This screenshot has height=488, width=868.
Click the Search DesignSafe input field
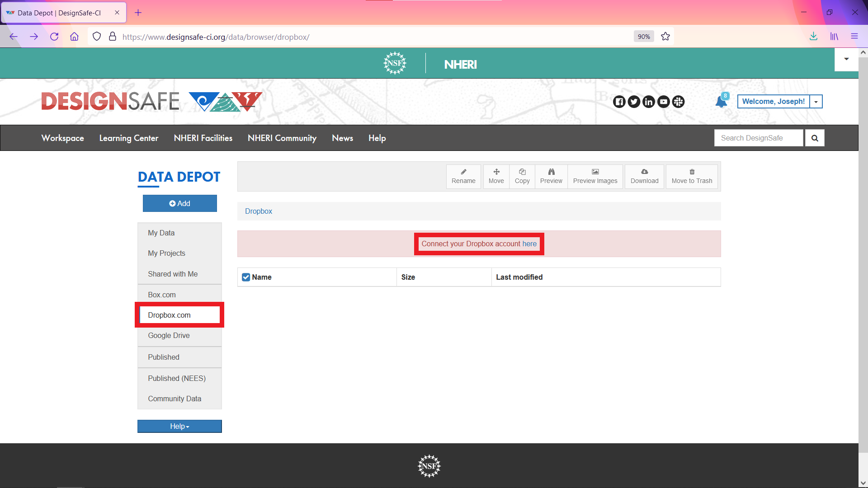tap(759, 138)
